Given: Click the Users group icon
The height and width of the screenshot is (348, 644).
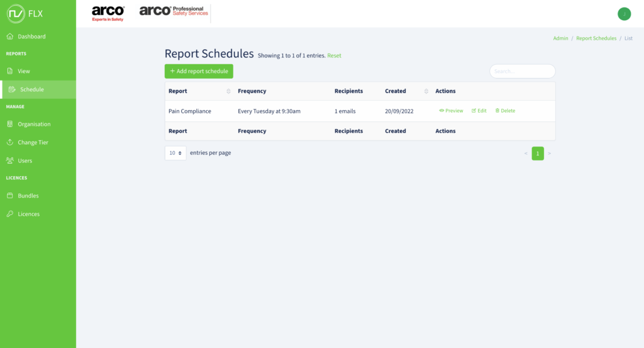Looking at the screenshot, I should click(x=10, y=160).
